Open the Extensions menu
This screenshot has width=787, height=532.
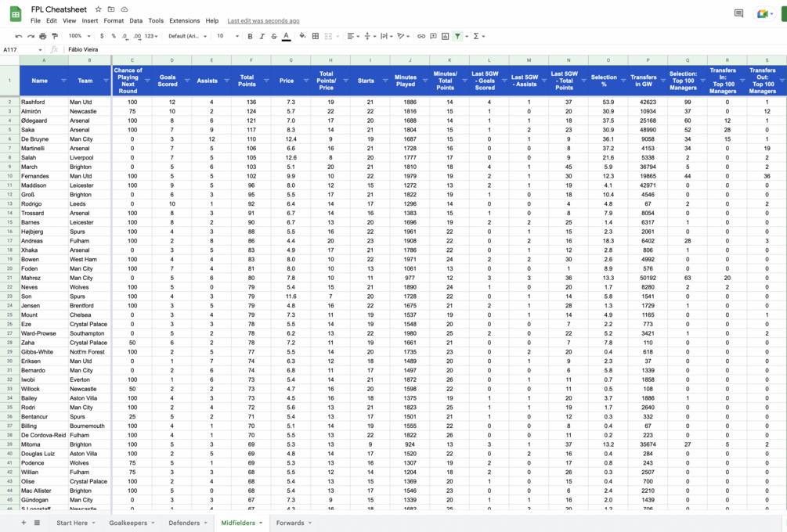184,20
